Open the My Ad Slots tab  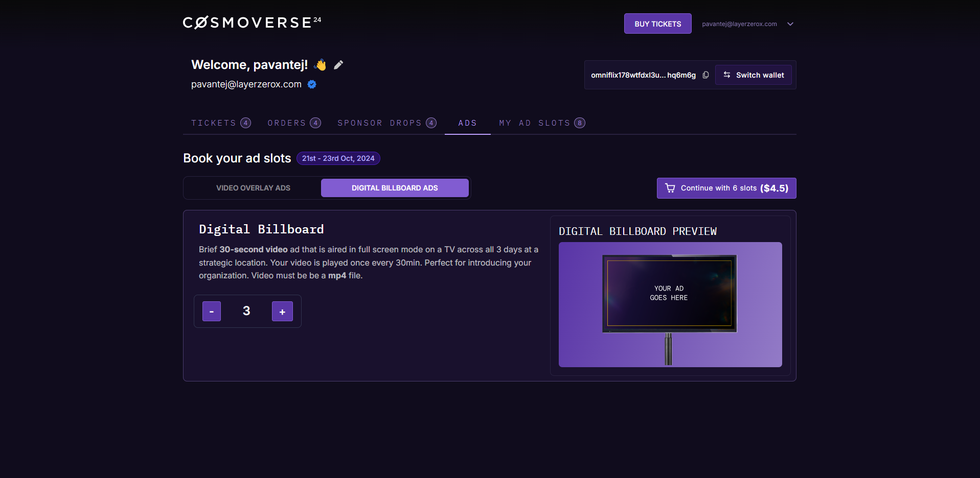(x=542, y=123)
